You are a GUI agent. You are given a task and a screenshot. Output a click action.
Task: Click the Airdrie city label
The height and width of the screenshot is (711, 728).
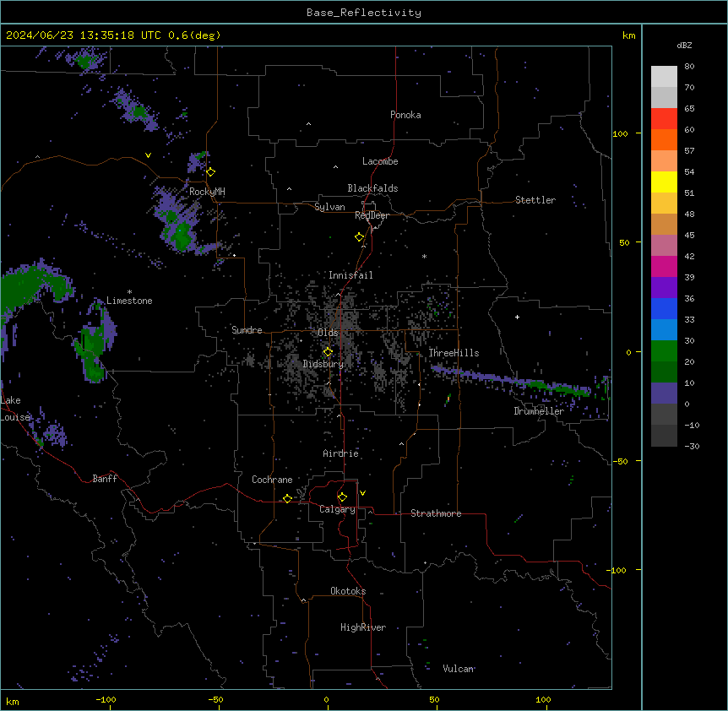tap(341, 453)
